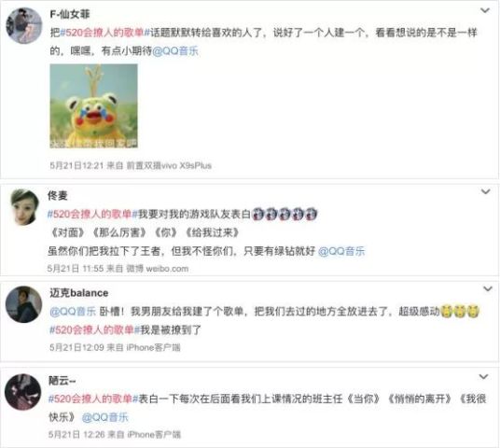This screenshot has height=448, width=500.
Task: Open 佟麦's profile avatar
Action: (x=25, y=207)
